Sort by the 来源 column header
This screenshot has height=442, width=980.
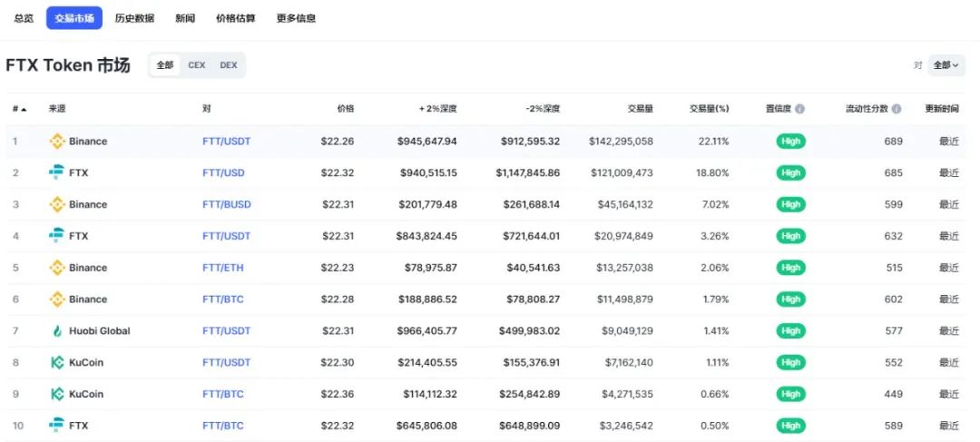pos(57,109)
